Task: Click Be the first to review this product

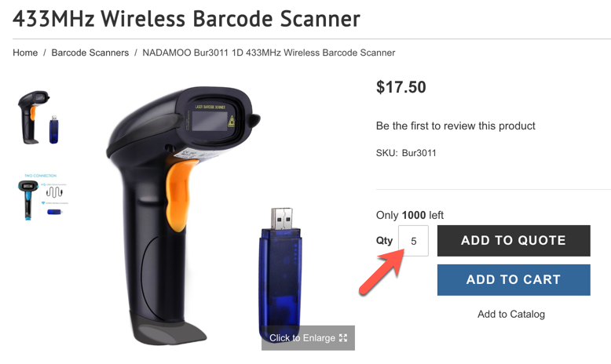Action: [x=456, y=126]
